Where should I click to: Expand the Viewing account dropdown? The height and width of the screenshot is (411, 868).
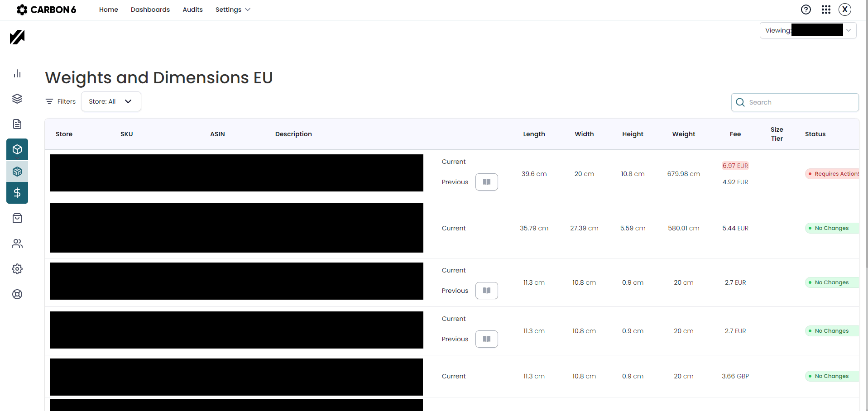pyautogui.click(x=808, y=30)
